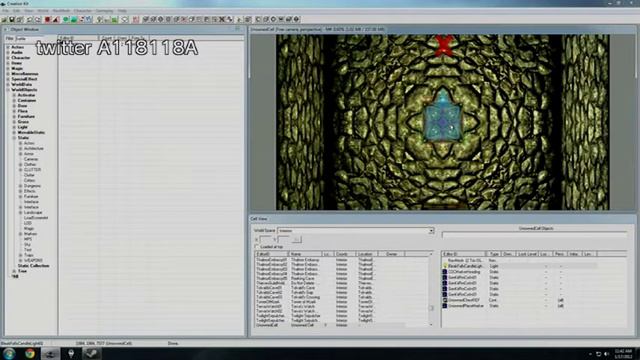Viewport: 640px width, 360px height.
Task: Sort the cell list by the Location column
Action: 367,254
